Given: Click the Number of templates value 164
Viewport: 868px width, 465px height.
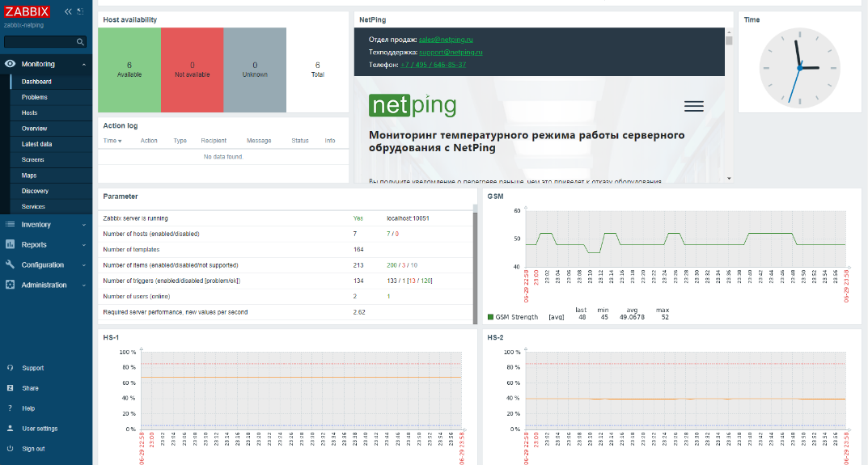Looking at the screenshot, I should click(358, 250).
